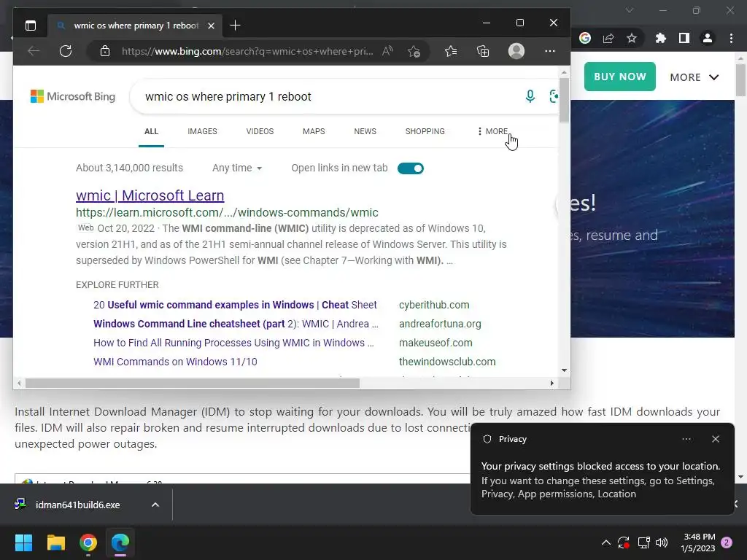Image resolution: width=747 pixels, height=560 pixels.
Task: Open How to Find All Running Processes link
Action: pyautogui.click(x=233, y=343)
